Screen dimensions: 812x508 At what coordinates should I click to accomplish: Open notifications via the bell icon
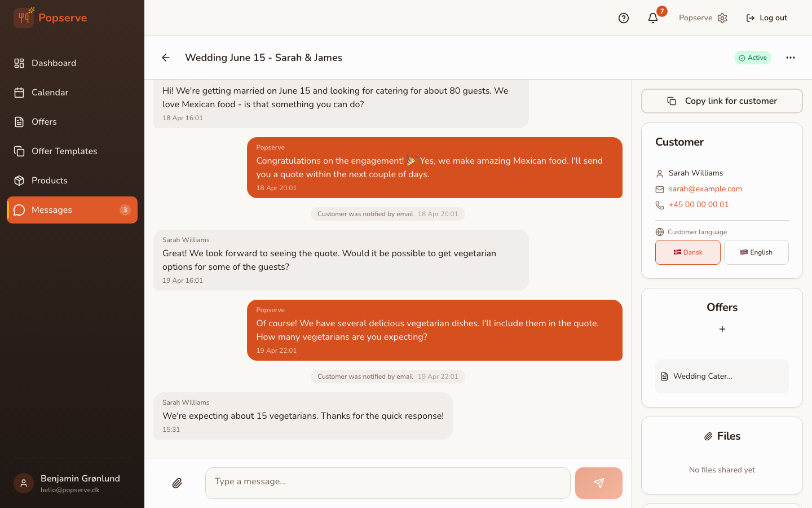(652, 17)
